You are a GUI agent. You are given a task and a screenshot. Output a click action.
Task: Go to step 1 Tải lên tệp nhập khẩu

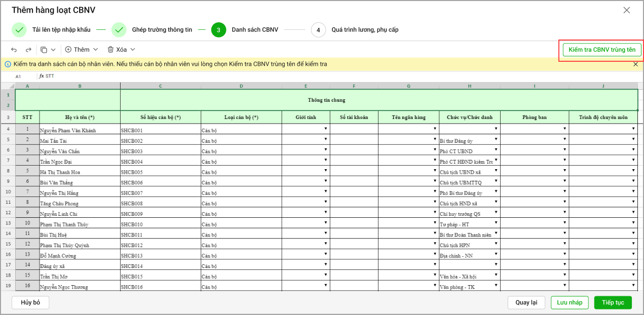(x=19, y=30)
